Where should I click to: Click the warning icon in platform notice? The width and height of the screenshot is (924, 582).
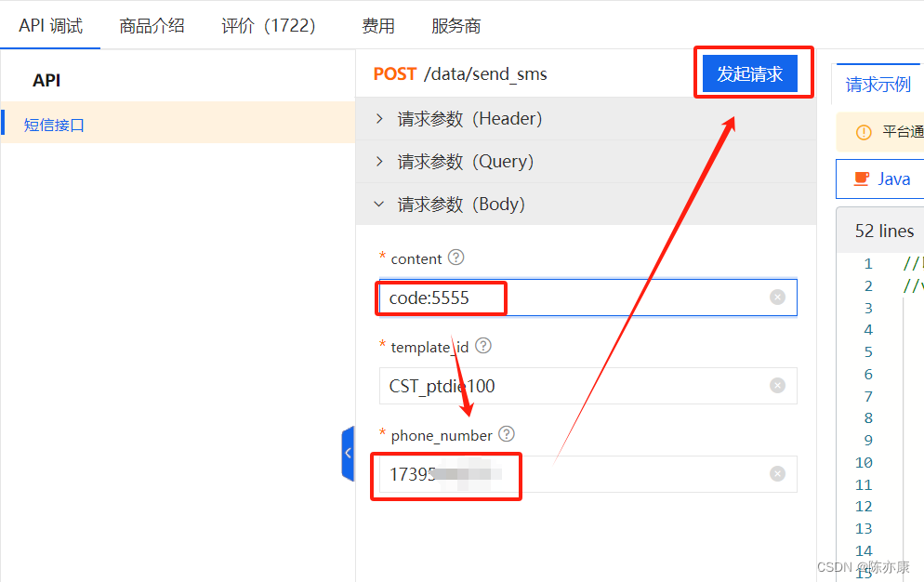[864, 132]
